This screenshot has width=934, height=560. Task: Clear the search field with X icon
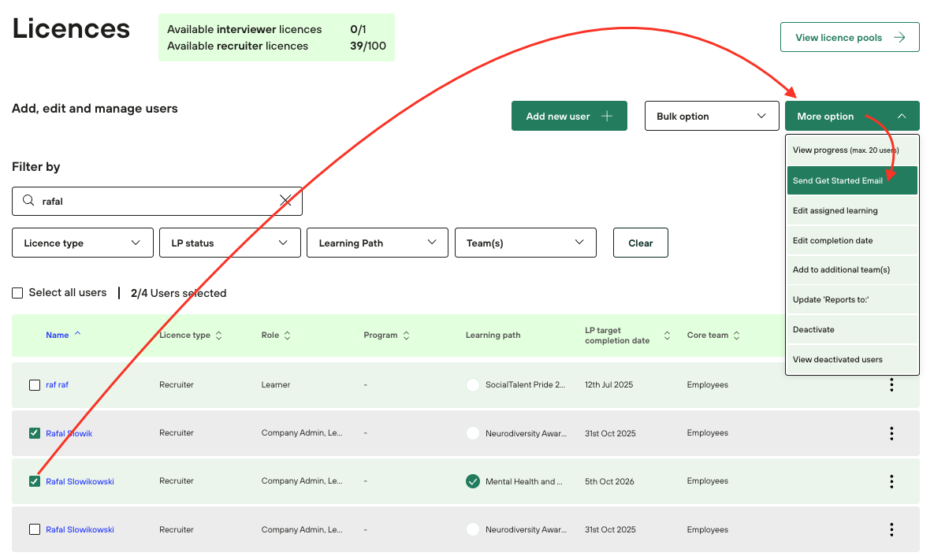tap(285, 201)
